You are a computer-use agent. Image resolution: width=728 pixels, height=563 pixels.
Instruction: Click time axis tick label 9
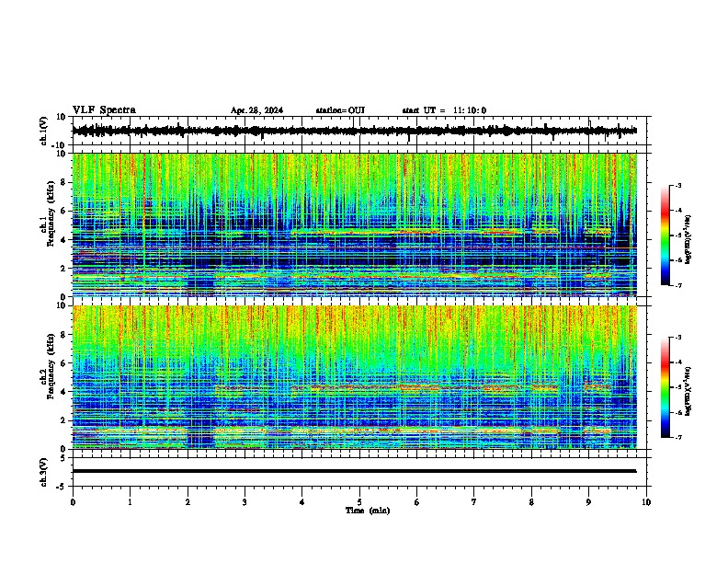pyautogui.click(x=588, y=502)
